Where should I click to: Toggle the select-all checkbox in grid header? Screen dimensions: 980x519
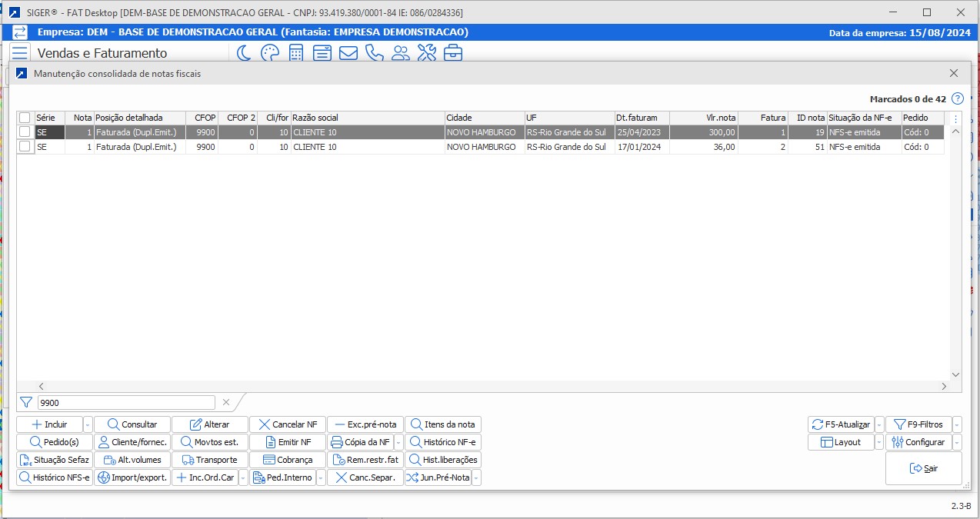[25, 118]
